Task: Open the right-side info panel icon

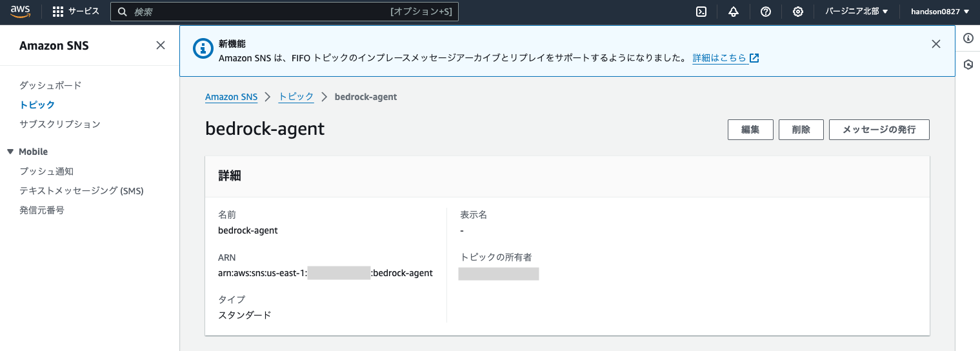Action: (x=968, y=38)
